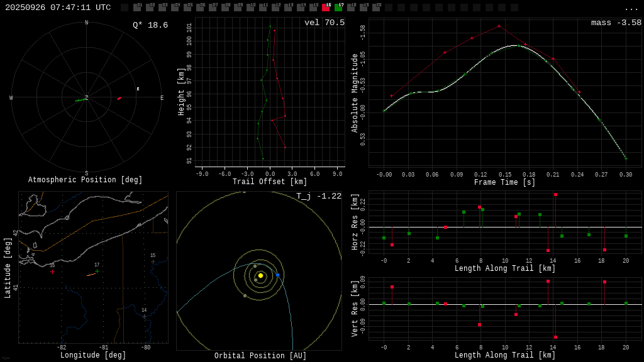Click the last green point on magnitude curve

[626, 158]
